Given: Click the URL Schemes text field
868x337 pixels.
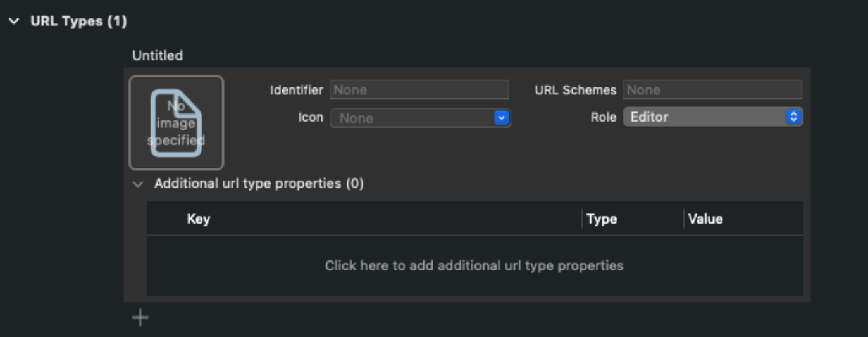Looking at the screenshot, I should click(x=712, y=90).
